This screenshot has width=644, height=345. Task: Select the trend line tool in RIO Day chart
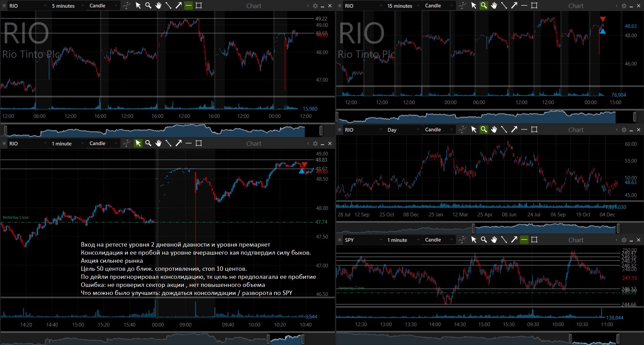click(504, 130)
